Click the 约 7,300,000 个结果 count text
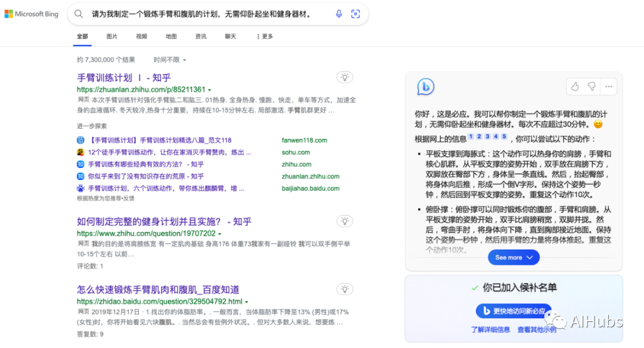Image resolution: width=644 pixels, height=348 pixels. pos(106,60)
